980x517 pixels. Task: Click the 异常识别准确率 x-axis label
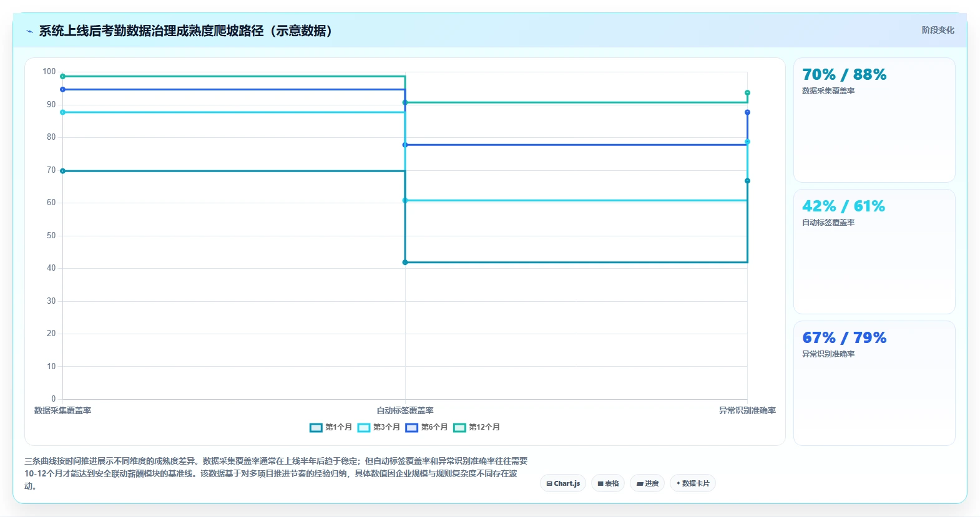click(x=747, y=410)
